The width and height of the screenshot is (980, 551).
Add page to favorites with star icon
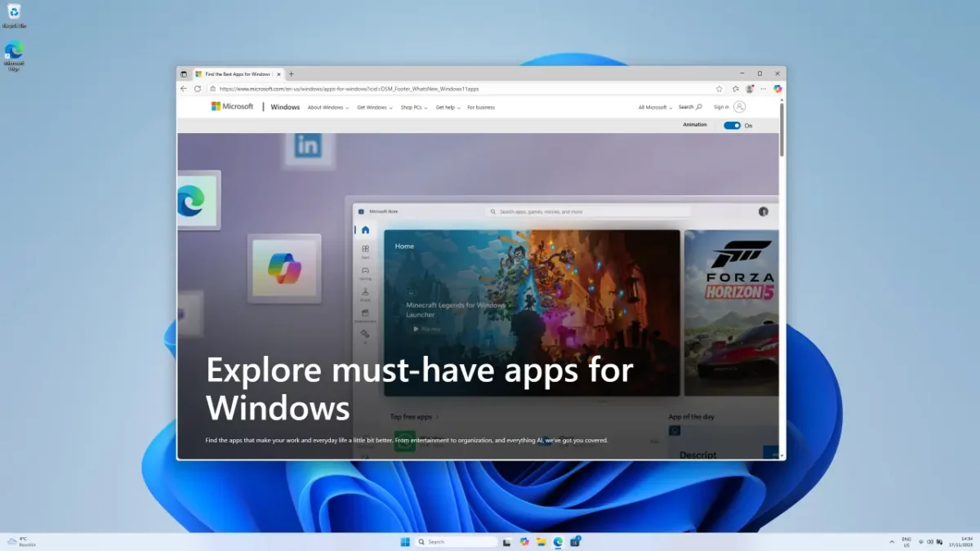tap(719, 88)
